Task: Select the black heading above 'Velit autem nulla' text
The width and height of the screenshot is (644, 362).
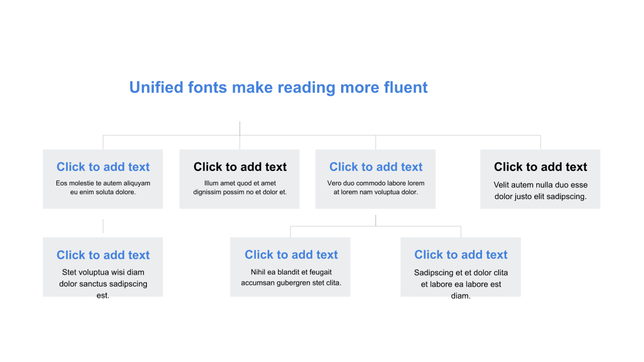Action: (540, 167)
